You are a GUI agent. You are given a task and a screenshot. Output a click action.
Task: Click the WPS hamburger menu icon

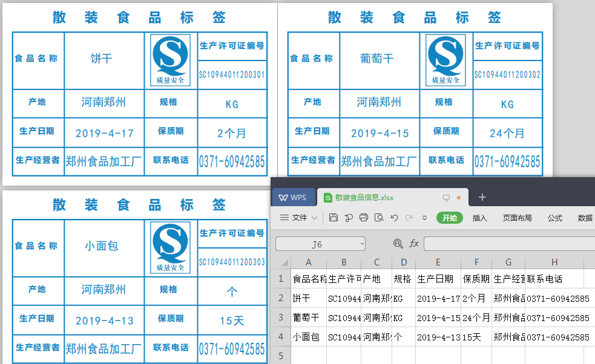pos(284,218)
